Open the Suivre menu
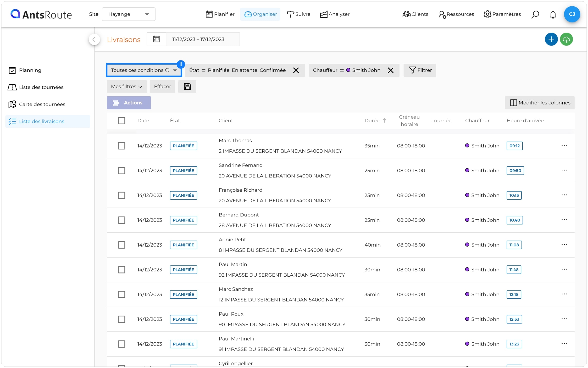Screen dimensions: 588x368 [x=299, y=14]
